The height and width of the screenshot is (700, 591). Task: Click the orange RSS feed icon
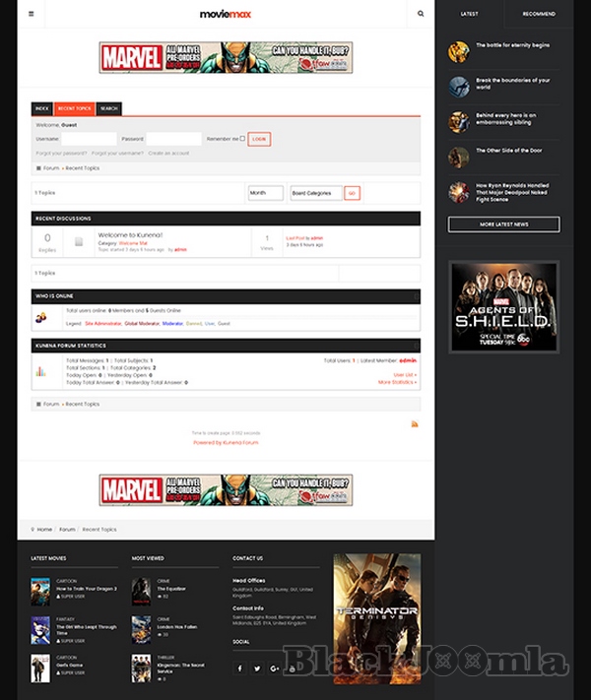pos(415,424)
